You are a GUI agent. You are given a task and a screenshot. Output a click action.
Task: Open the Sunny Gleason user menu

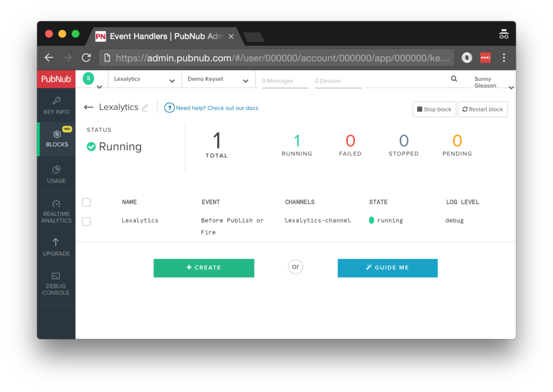(490, 82)
